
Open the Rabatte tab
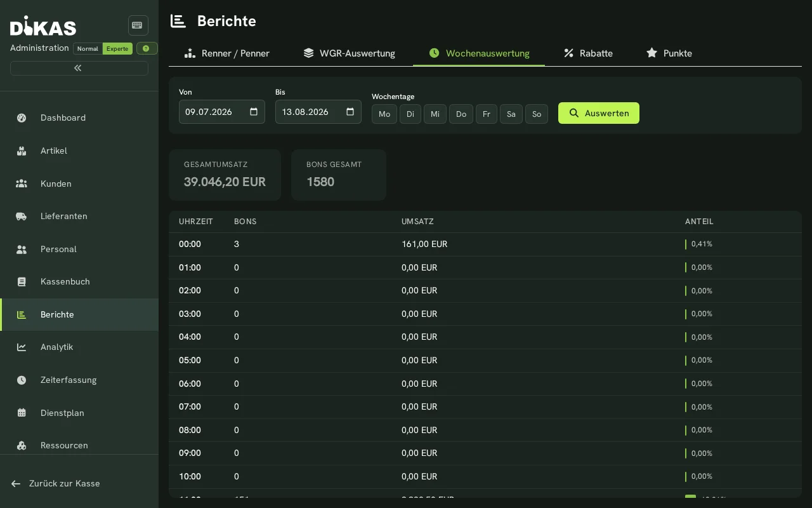pyautogui.click(x=588, y=53)
